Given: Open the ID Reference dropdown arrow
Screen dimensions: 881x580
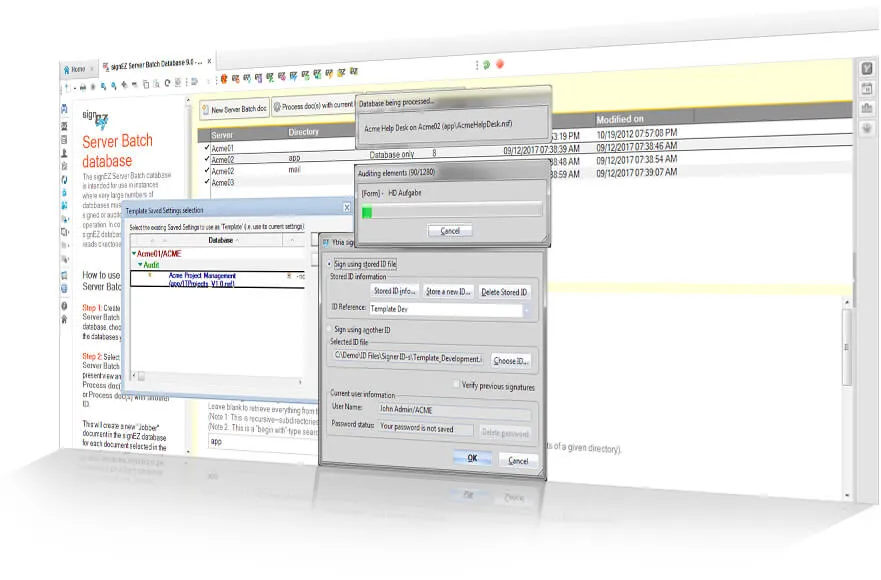Looking at the screenshot, I should [526, 310].
